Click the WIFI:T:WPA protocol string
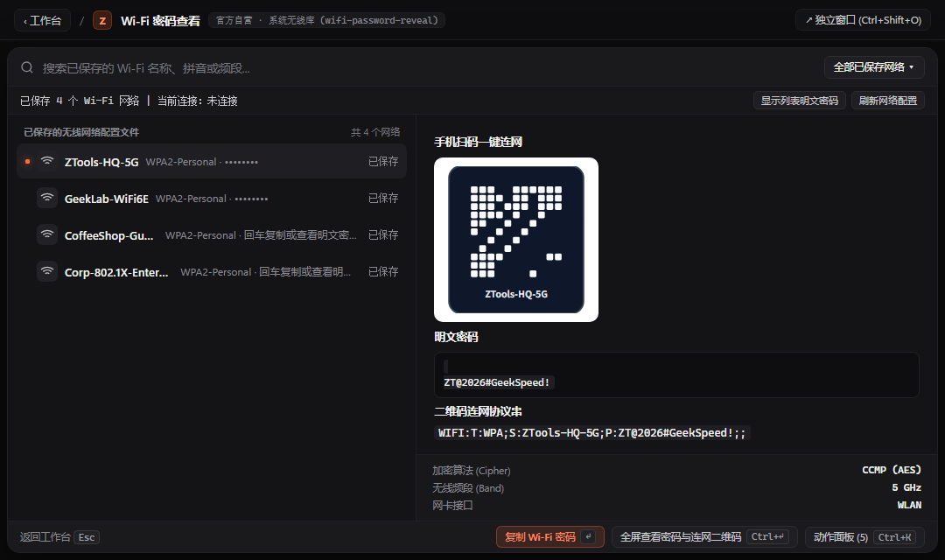The height and width of the screenshot is (560, 945). pyautogui.click(x=591, y=433)
